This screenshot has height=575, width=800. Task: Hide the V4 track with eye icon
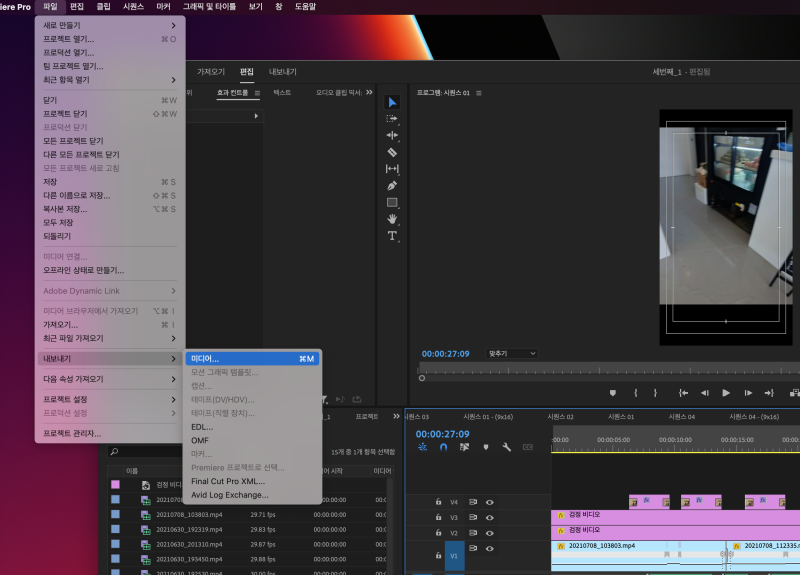(490, 502)
